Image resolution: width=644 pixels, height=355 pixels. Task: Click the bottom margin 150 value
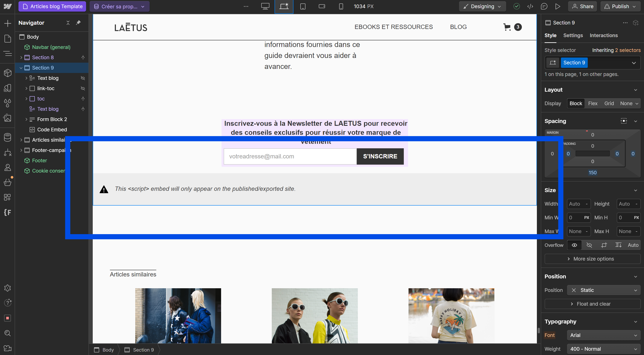point(592,173)
